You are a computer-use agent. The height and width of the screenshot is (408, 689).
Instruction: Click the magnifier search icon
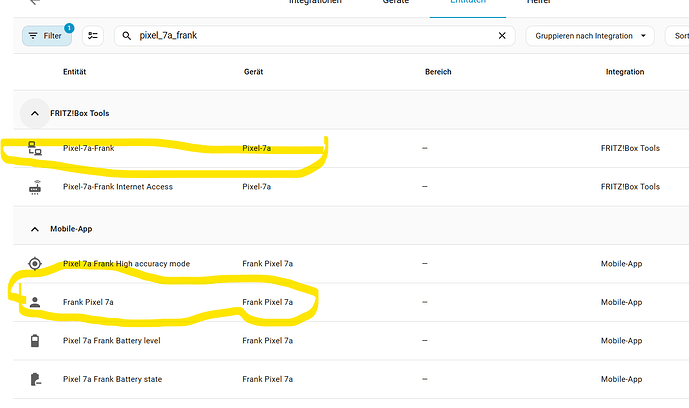(x=127, y=36)
